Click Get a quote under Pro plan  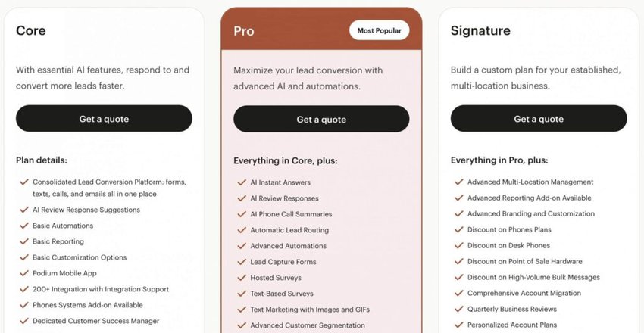coord(321,120)
